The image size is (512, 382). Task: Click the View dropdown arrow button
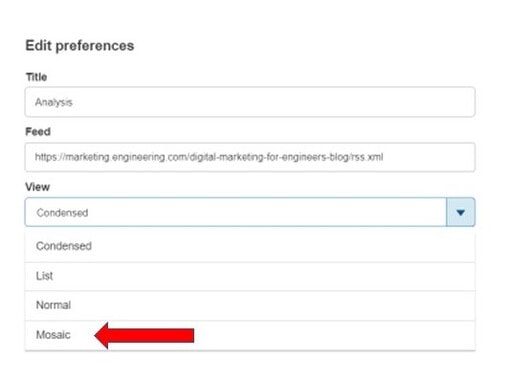click(460, 212)
